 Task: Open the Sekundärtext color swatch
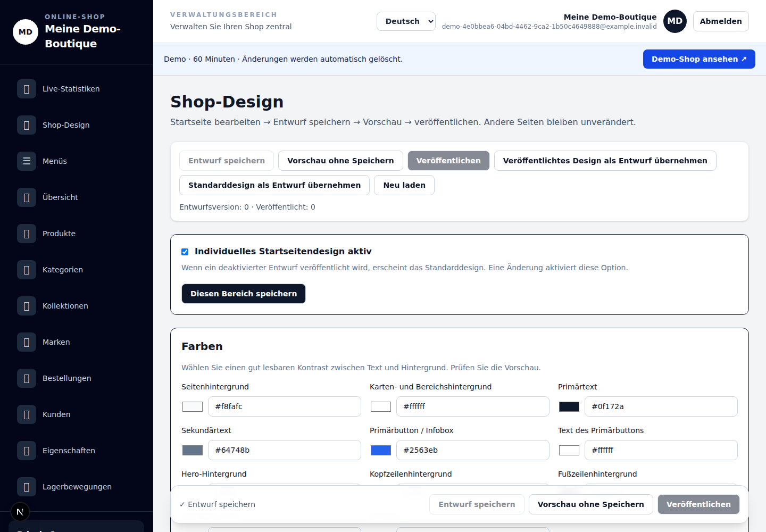pos(193,450)
